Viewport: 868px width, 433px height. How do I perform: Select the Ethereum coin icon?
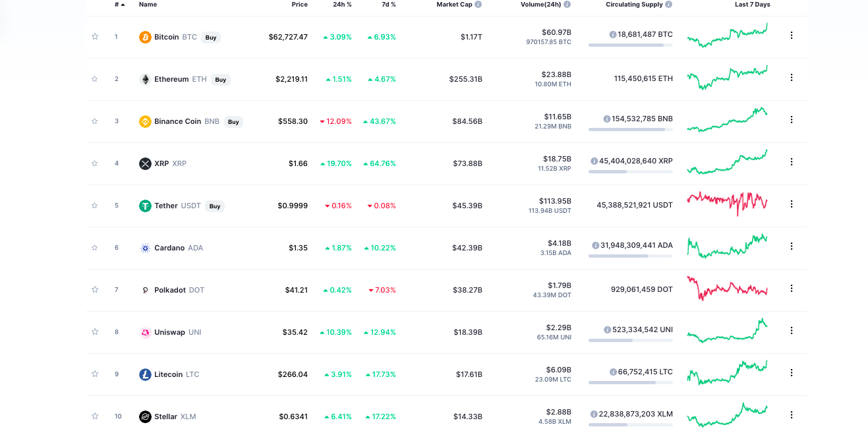pos(145,78)
